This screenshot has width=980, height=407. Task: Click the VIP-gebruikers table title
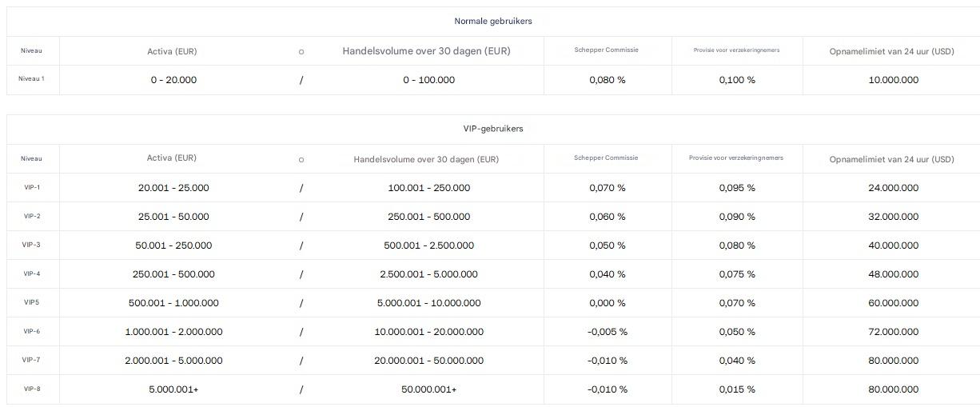[492, 129]
